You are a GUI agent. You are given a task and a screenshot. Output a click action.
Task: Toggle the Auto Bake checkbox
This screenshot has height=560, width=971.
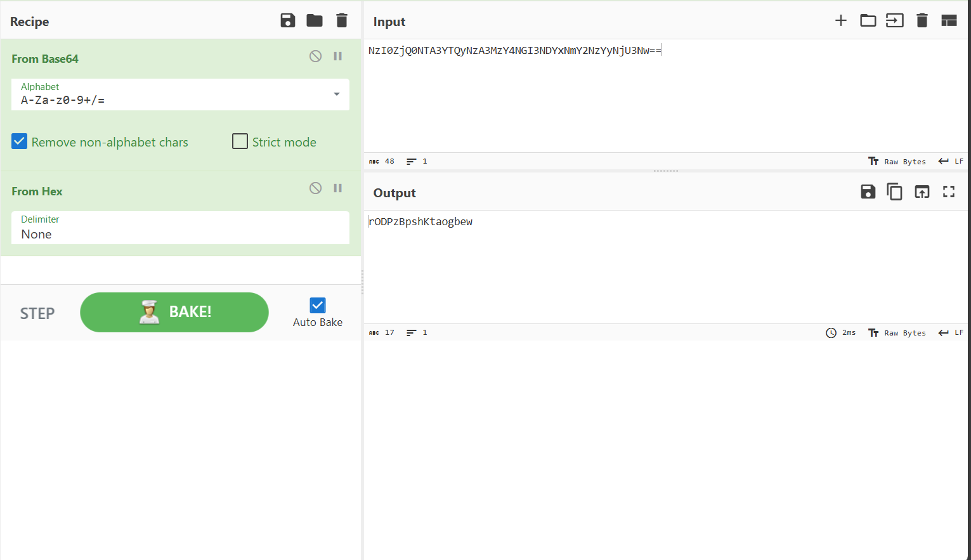tap(318, 306)
